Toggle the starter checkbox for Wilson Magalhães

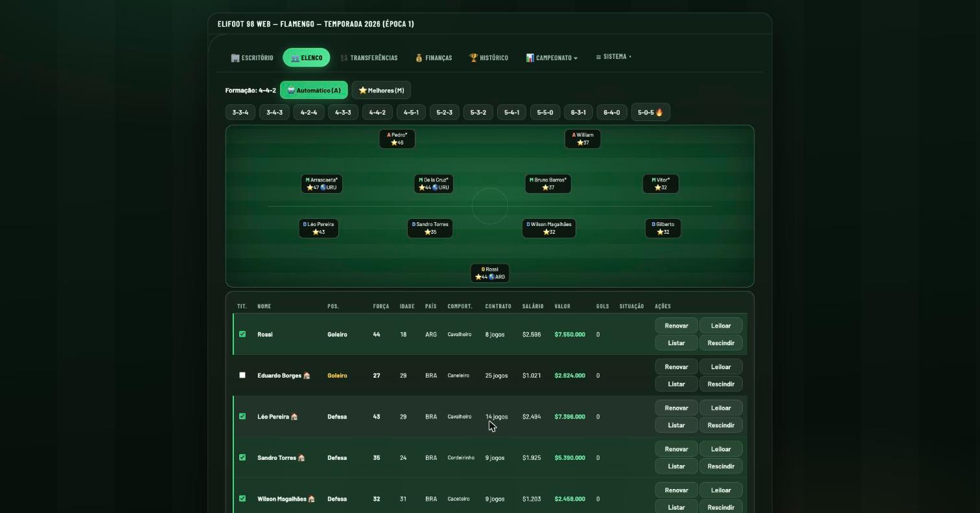[x=242, y=499]
